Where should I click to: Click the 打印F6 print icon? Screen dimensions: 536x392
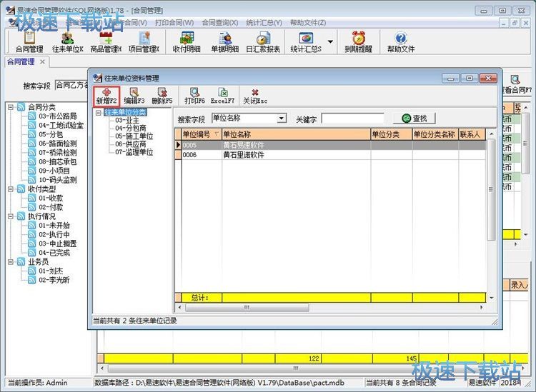coord(194,96)
